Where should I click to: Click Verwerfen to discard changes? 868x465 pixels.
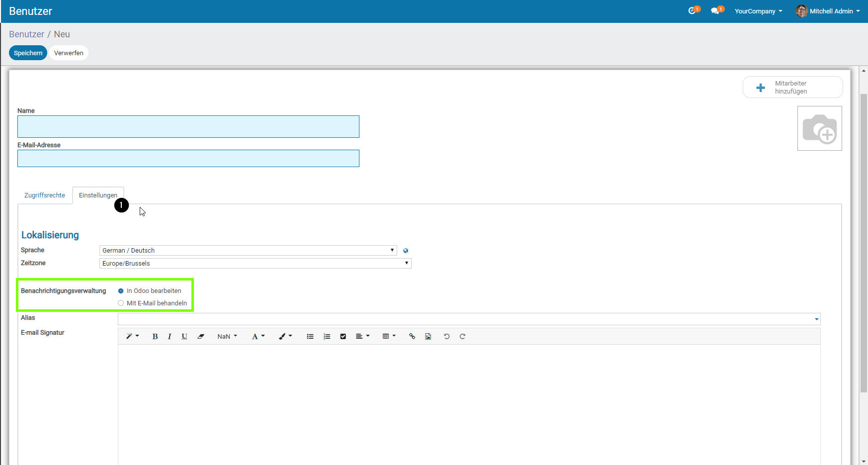click(69, 53)
